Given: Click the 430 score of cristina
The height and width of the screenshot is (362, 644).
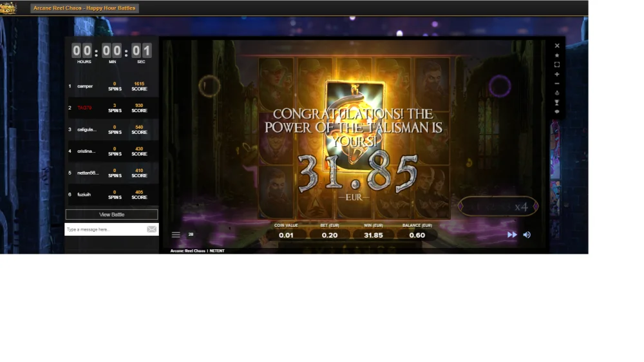Looking at the screenshot, I should tap(139, 149).
